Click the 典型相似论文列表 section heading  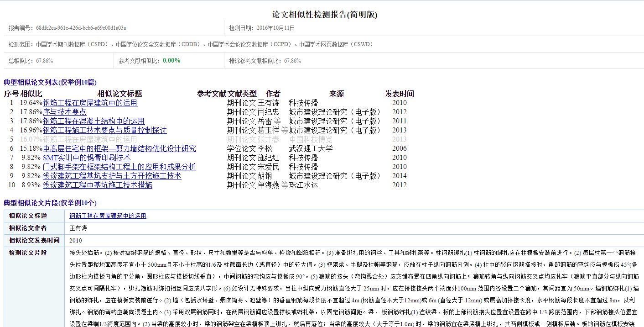pyautogui.click(x=50, y=82)
